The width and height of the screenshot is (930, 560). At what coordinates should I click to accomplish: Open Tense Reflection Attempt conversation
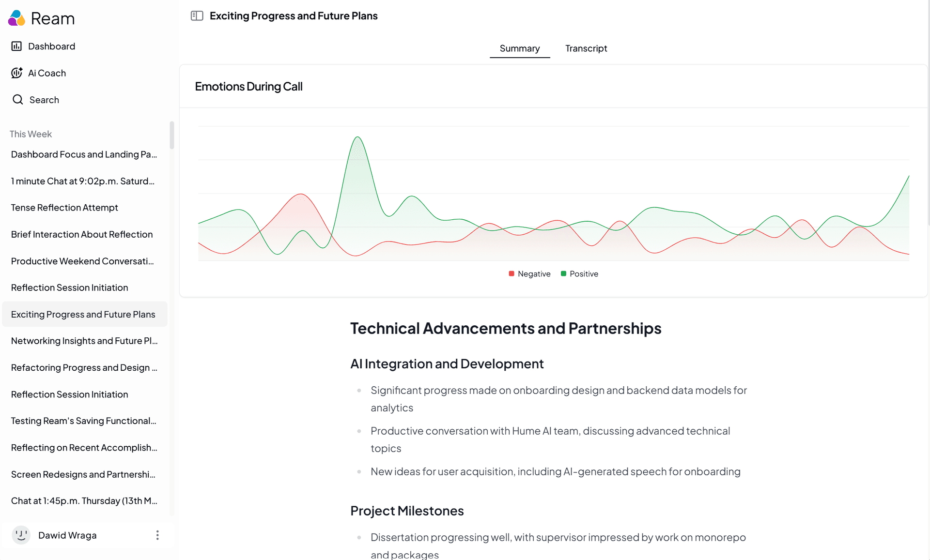(x=64, y=208)
